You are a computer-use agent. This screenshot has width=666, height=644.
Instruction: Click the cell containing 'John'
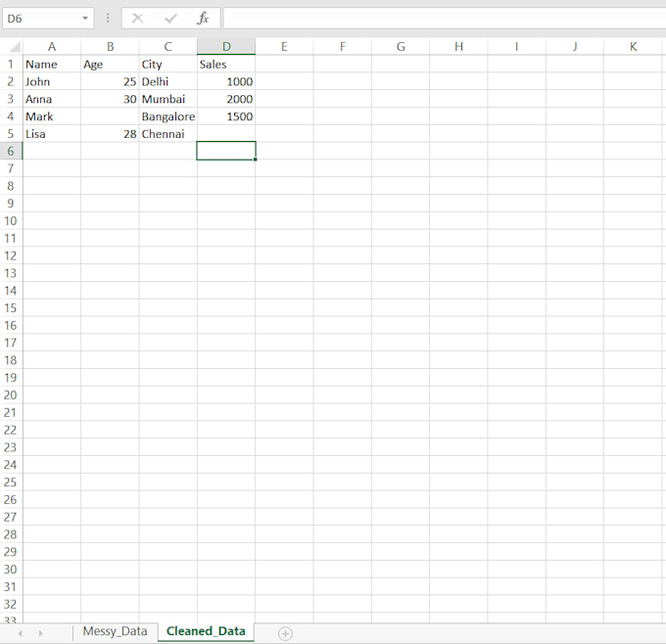52,81
